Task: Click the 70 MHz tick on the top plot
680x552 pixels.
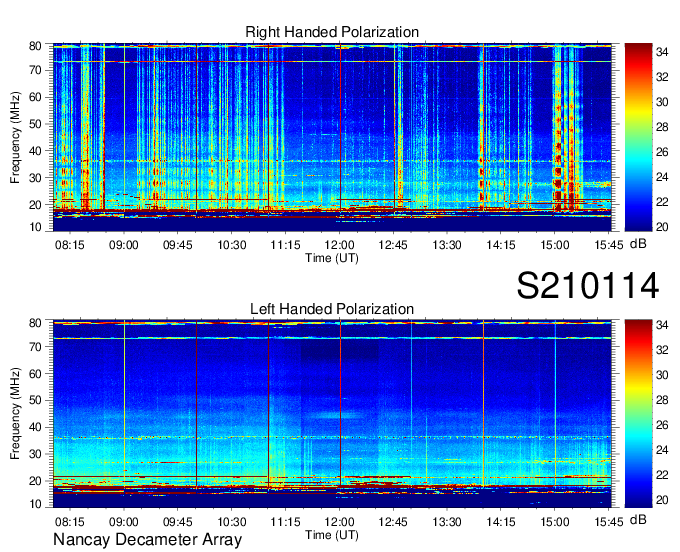Action: (x=35, y=70)
